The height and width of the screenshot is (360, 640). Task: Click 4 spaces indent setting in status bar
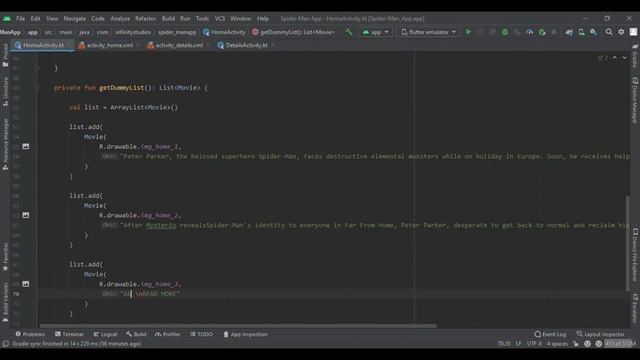(557, 344)
